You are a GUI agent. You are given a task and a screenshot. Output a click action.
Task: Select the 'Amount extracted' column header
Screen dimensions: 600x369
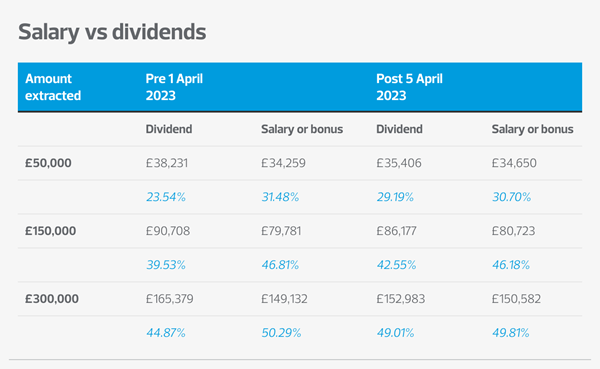[53, 87]
